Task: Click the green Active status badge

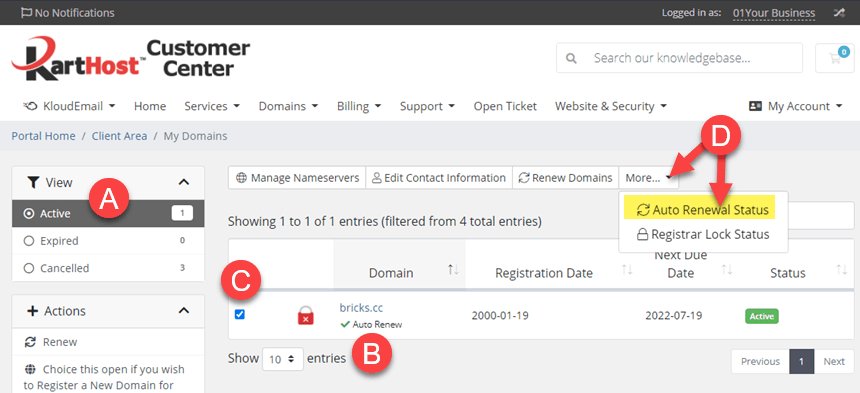Action: (761, 316)
